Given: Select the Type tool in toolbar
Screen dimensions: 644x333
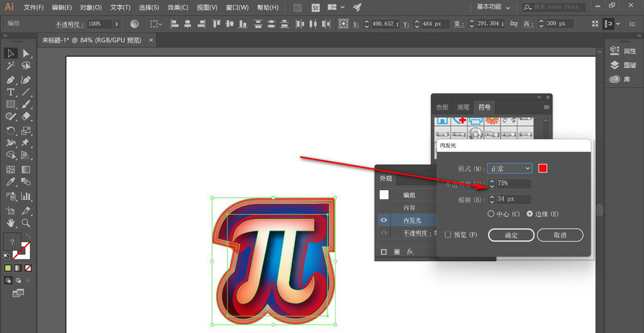Looking at the screenshot, I should pyautogui.click(x=10, y=92).
